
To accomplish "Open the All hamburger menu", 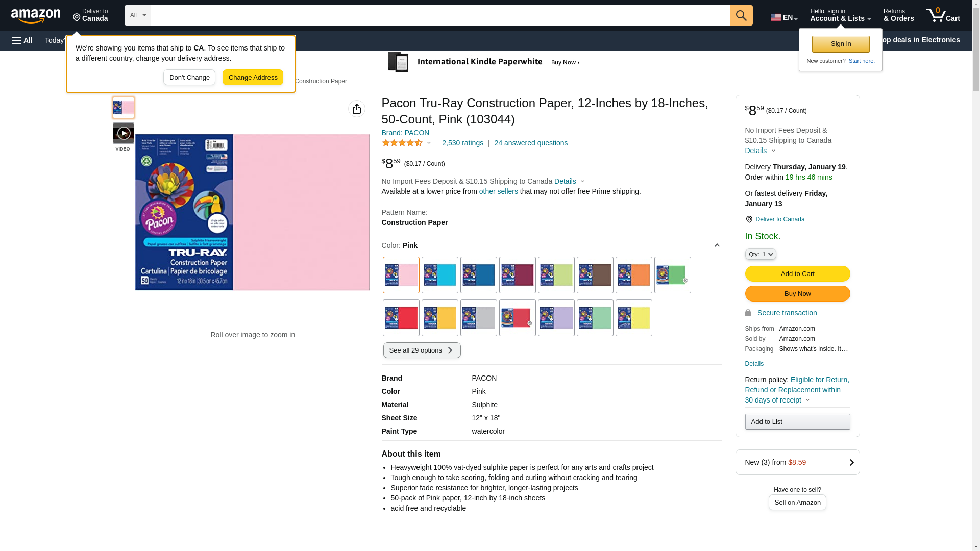I will click(x=22, y=40).
